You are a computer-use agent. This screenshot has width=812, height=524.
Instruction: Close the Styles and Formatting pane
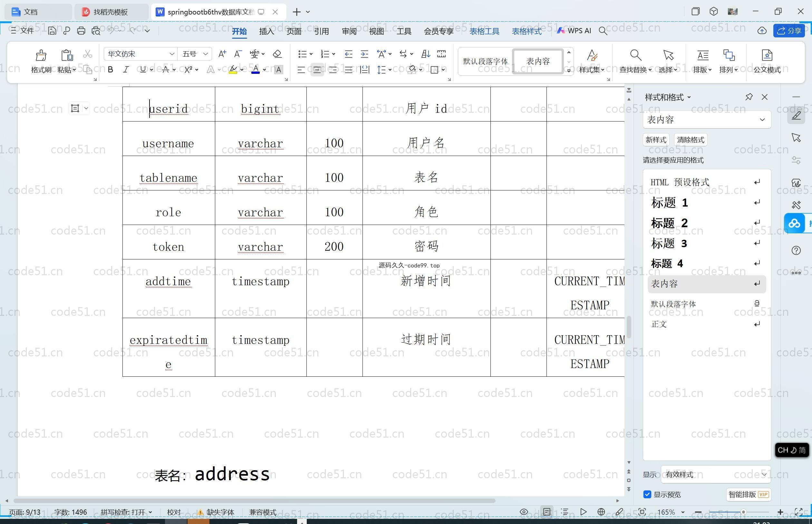pos(765,97)
